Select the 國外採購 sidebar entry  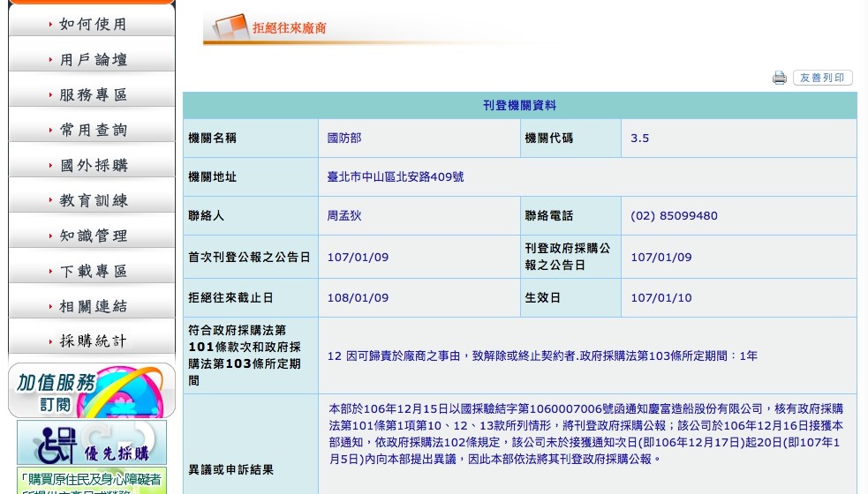tap(92, 165)
